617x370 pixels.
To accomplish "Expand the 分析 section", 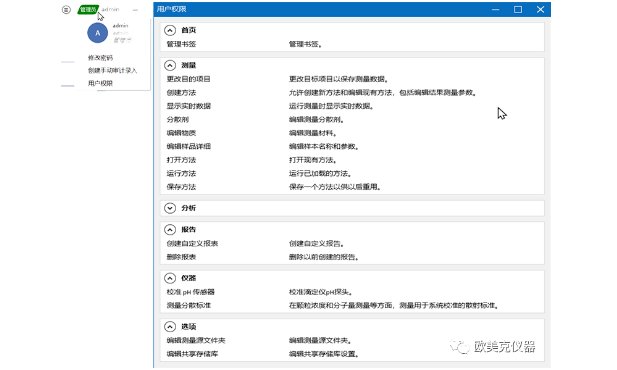I will pos(170,208).
